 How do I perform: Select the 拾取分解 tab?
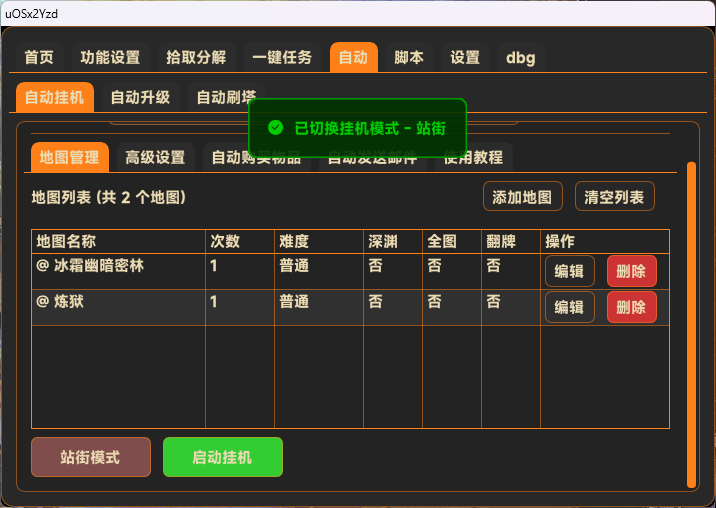196,57
